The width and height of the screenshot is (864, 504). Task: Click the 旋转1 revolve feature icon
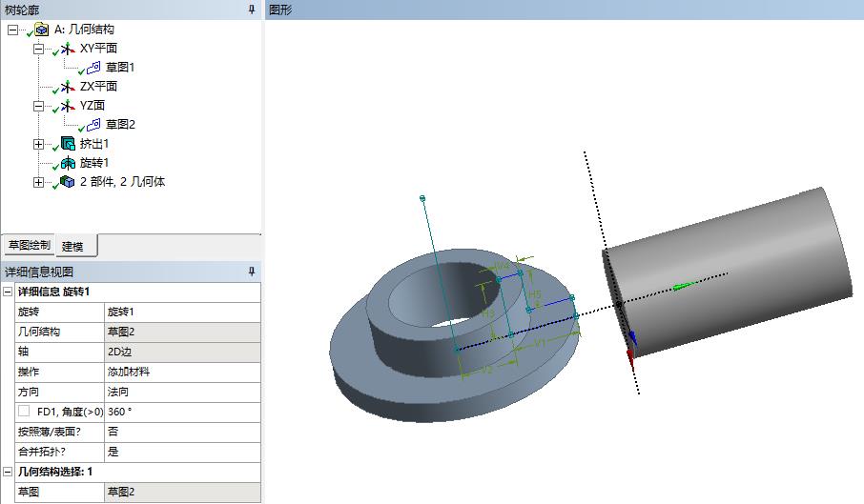pos(68,163)
